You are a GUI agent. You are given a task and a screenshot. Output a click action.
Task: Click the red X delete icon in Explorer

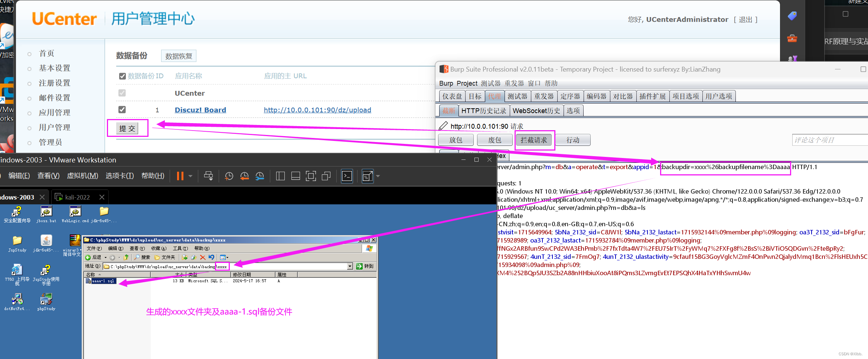pyautogui.click(x=203, y=257)
